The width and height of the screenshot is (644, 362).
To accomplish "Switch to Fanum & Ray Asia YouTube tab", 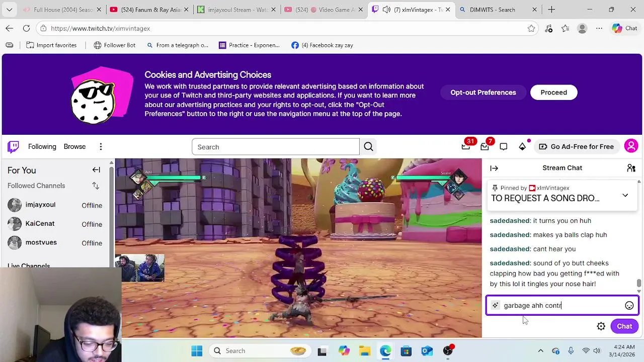I will [148, 10].
